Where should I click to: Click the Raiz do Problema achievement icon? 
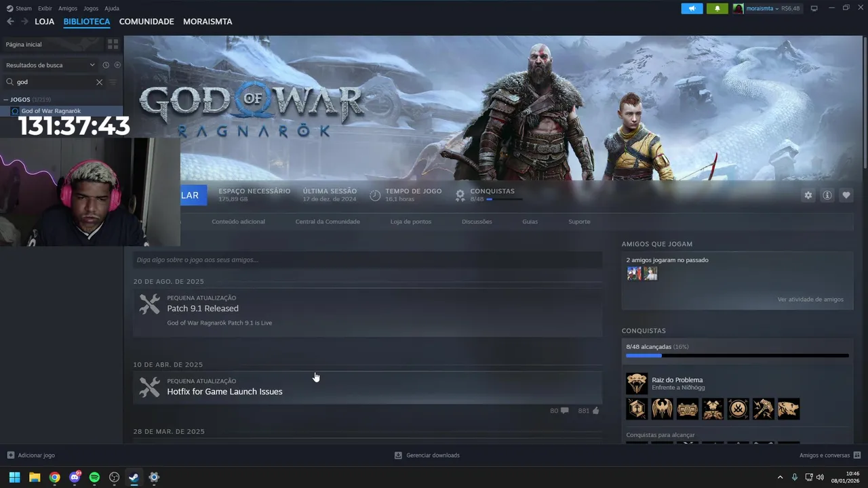(x=637, y=384)
